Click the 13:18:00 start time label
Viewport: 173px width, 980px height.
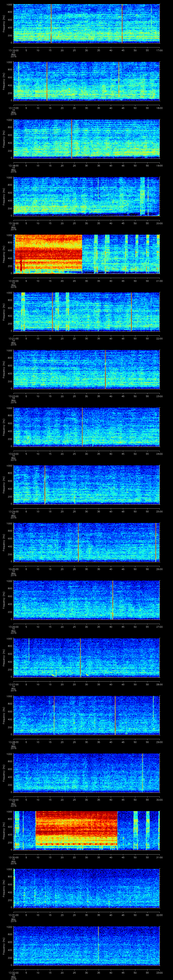(13, 166)
